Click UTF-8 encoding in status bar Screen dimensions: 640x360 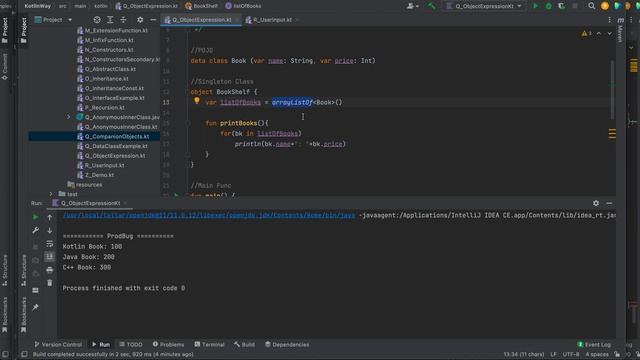tap(571, 354)
